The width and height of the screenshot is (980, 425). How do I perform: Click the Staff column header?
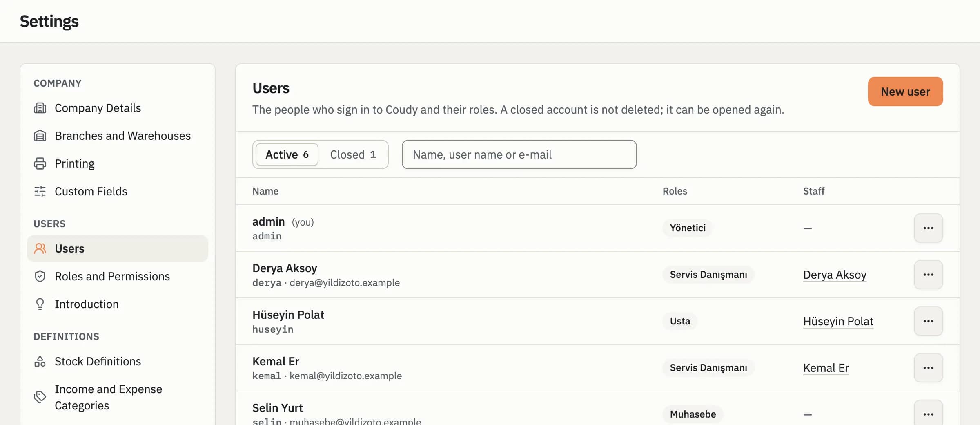(x=814, y=191)
